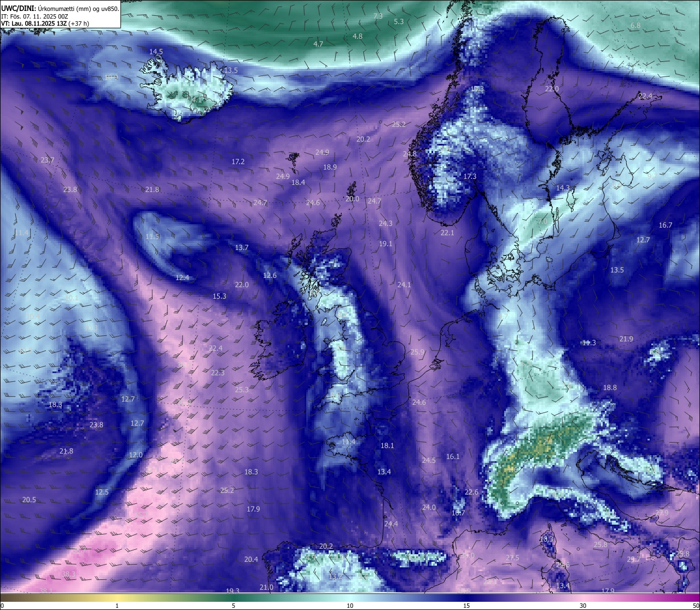Click the 18.9 value on the map
700x610 pixels.
click(x=330, y=167)
